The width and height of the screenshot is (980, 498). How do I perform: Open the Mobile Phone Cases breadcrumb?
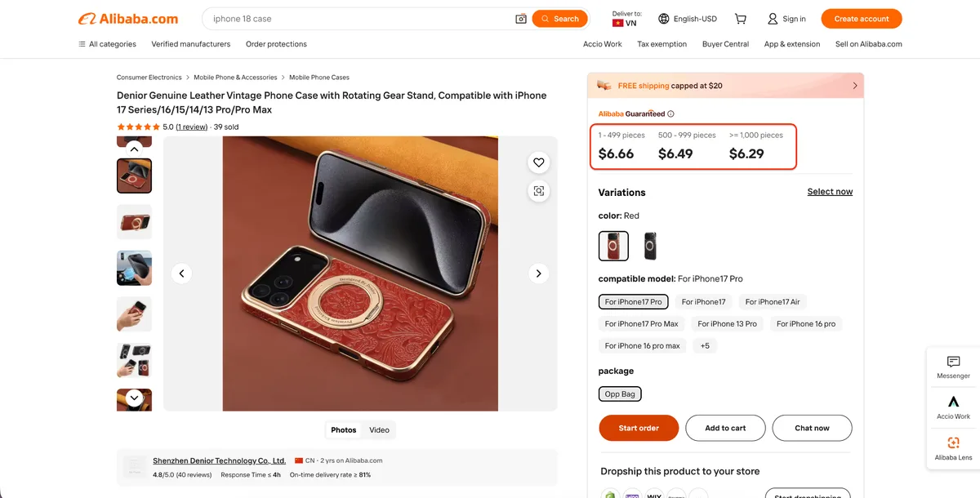click(319, 77)
